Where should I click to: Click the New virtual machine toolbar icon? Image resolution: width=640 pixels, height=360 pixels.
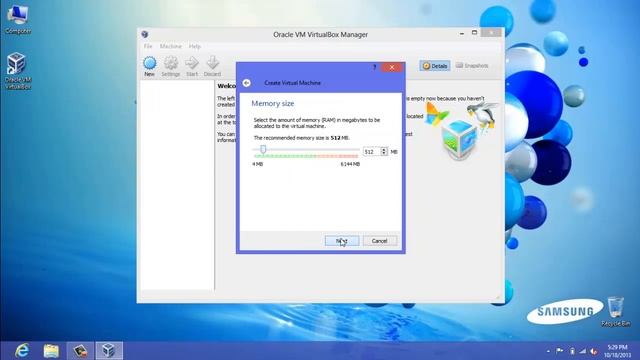click(x=149, y=67)
